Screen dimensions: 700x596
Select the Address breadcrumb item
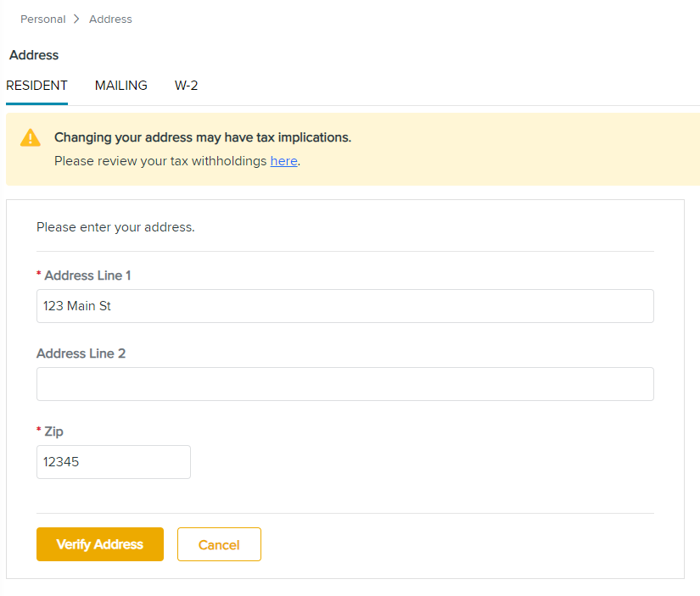(x=110, y=19)
